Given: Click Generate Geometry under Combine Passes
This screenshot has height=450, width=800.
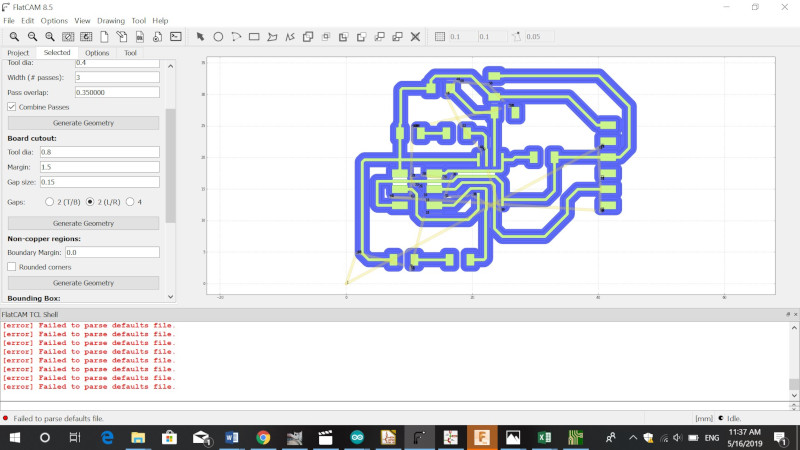Looking at the screenshot, I should tap(83, 123).
